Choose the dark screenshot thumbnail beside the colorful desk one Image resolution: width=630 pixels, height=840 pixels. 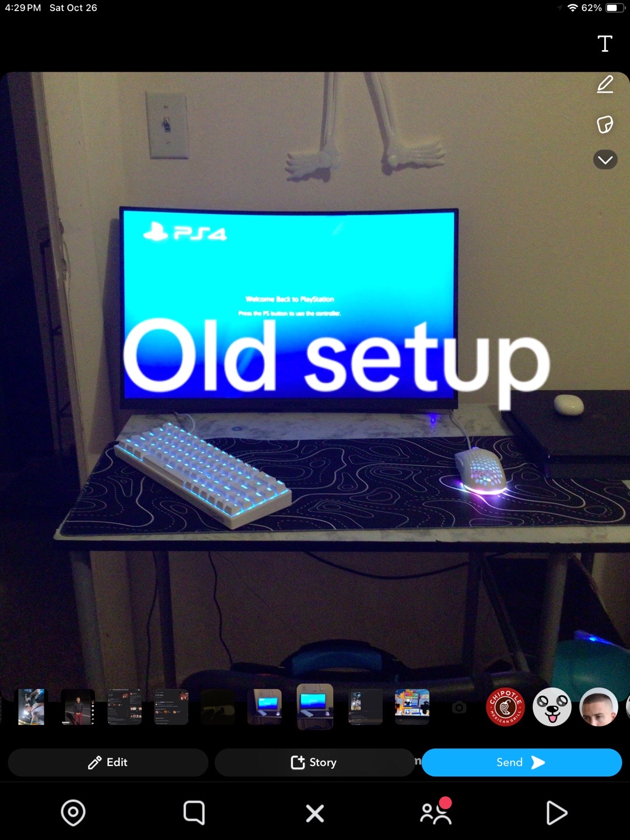365,706
